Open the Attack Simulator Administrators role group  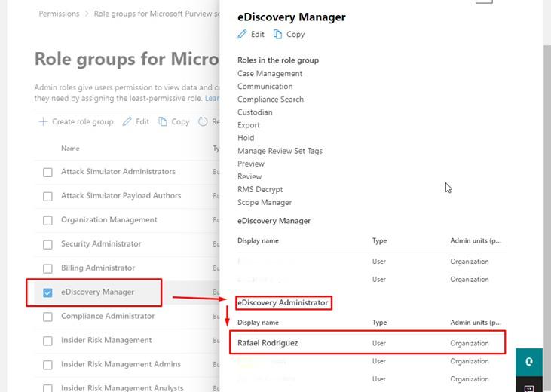[x=118, y=172]
